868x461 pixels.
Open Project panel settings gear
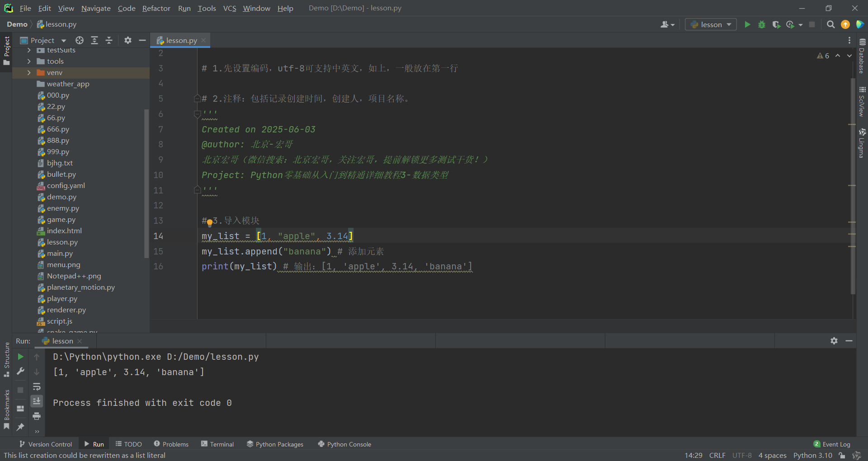click(x=128, y=40)
